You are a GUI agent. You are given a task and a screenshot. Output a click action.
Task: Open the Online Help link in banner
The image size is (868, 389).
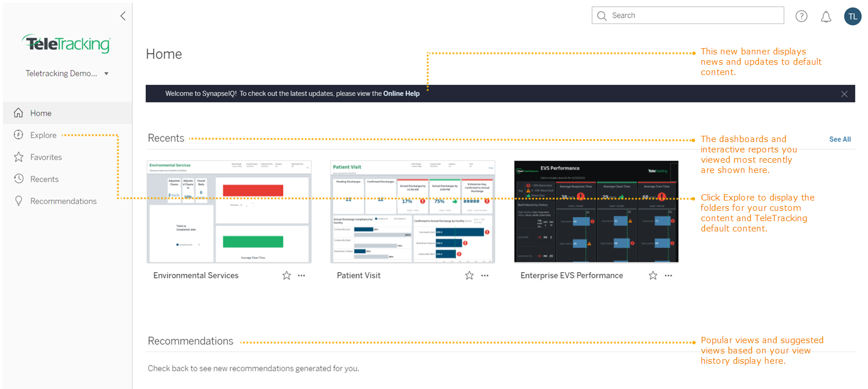pyautogui.click(x=401, y=93)
